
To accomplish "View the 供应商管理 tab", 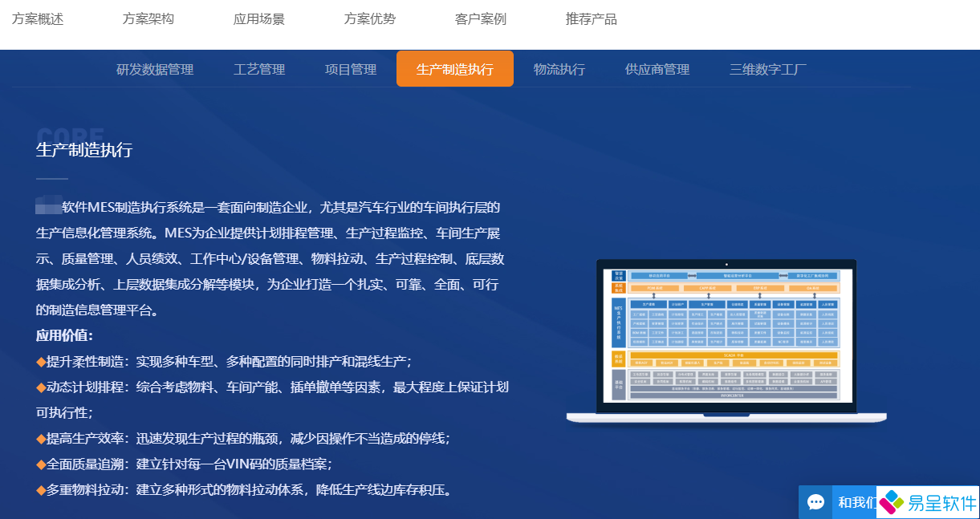I will (x=657, y=69).
